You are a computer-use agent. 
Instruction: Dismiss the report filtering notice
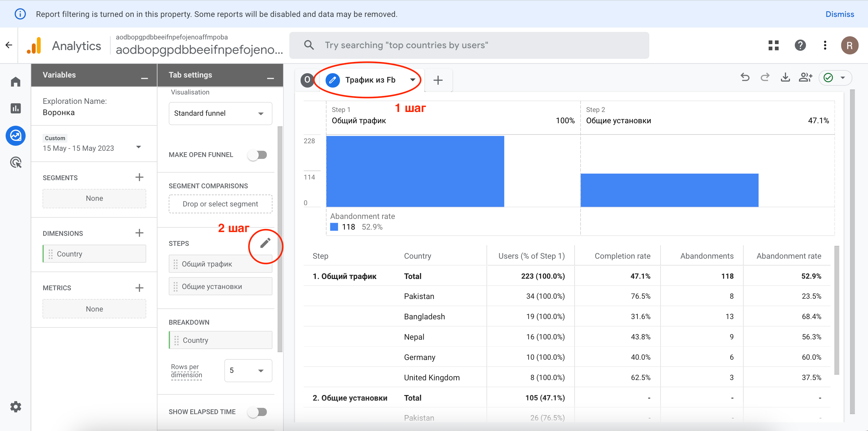[x=839, y=14]
